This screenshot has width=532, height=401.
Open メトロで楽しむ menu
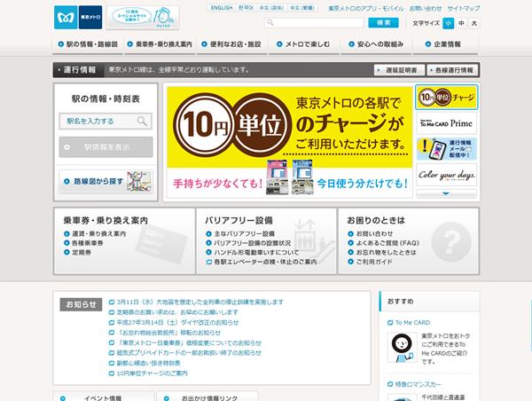[303, 44]
